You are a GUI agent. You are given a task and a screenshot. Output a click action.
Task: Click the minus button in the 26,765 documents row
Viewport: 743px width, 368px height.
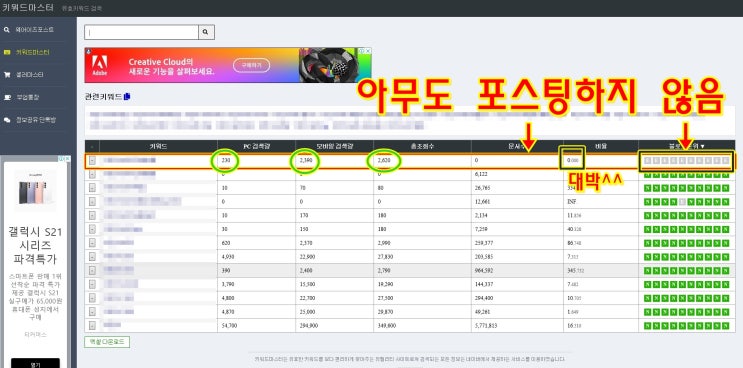click(x=92, y=188)
